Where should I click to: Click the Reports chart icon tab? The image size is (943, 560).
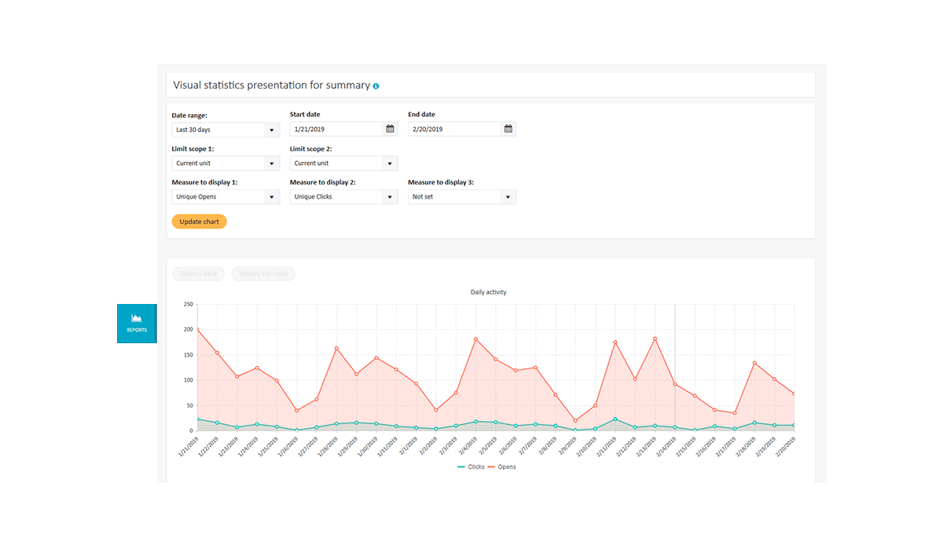[x=137, y=322]
